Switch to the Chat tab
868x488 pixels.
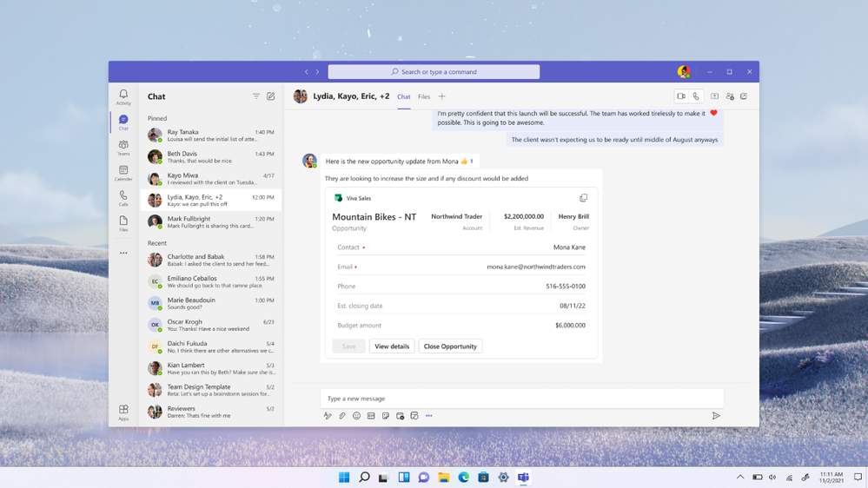coord(403,97)
